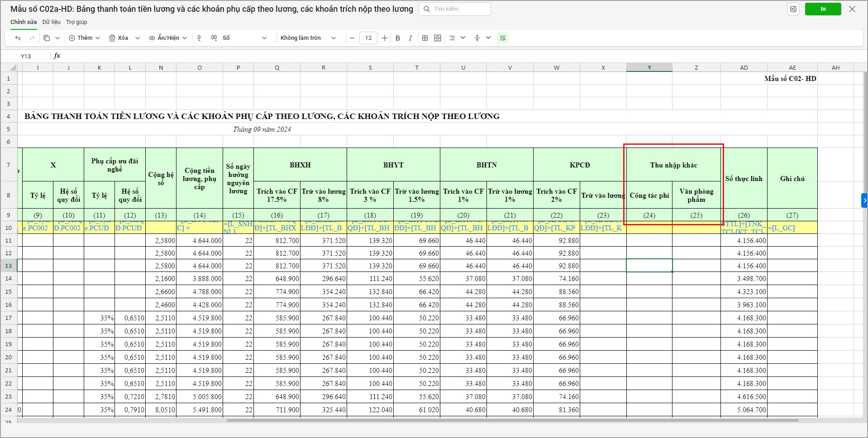This screenshot has height=438, width=868.
Task: Click the increase decimal places icon
Action: (214, 38)
